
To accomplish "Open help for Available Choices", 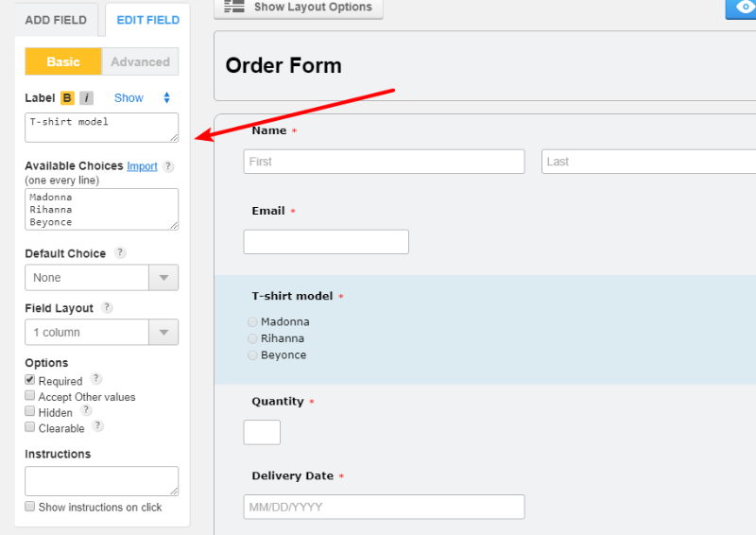I will pos(168,166).
